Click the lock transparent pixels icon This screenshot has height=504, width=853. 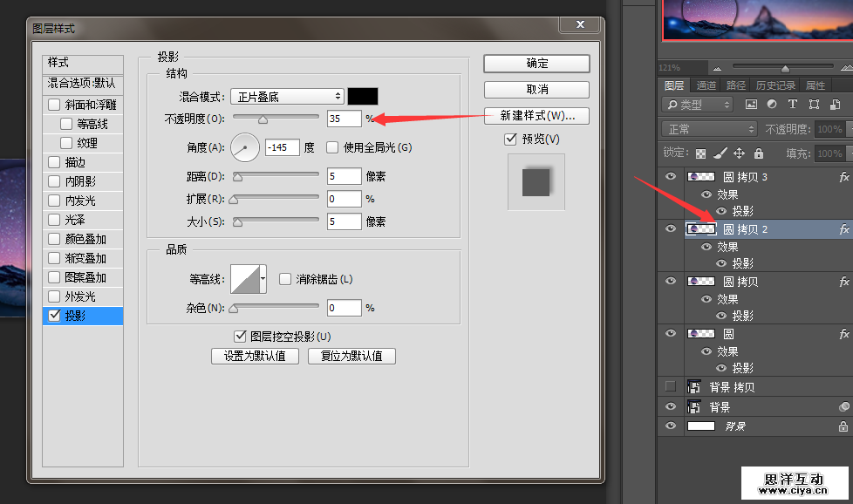tap(700, 153)
